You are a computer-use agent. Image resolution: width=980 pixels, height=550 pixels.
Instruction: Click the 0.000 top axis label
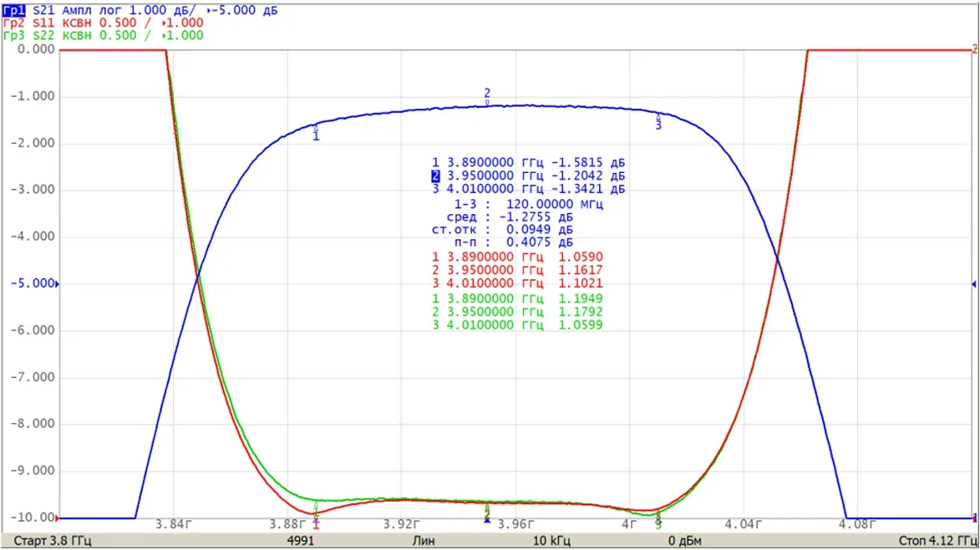[x=36, y=49]
